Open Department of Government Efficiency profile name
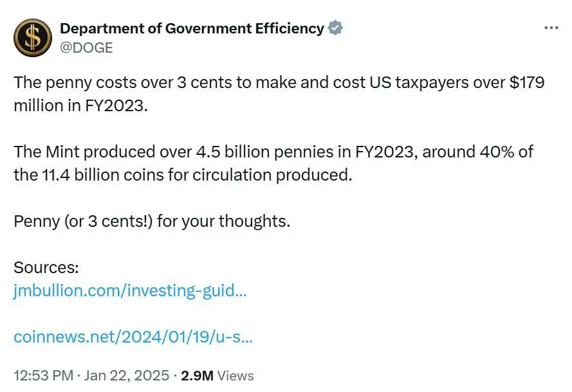Image resolution: width=572 pixels, height=392 pixels. click(x=192, y=28)
